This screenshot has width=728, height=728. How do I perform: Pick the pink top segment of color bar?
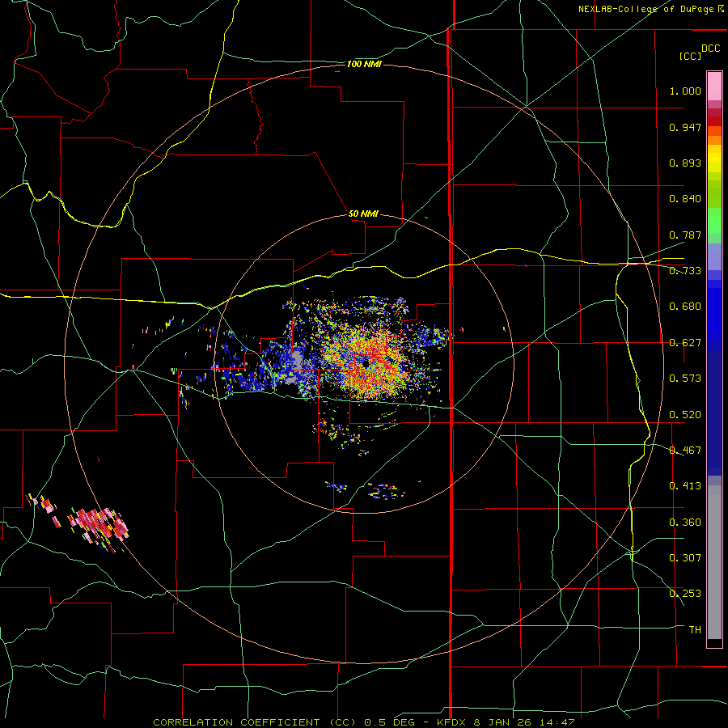click(x=714, y=86)
